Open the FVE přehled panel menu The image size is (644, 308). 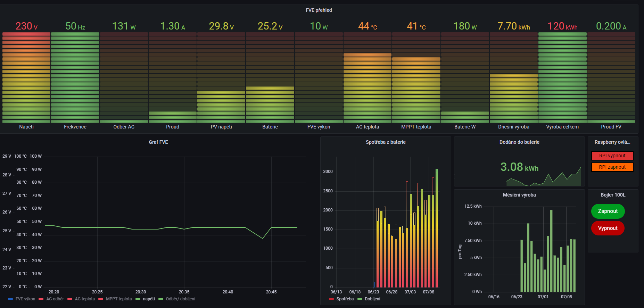click(x=319, y=10)
